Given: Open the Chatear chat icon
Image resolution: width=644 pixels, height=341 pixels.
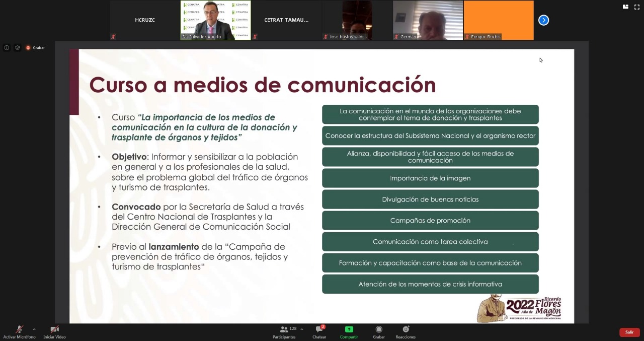Looking at the screenshot, I should tap(319, 329).
